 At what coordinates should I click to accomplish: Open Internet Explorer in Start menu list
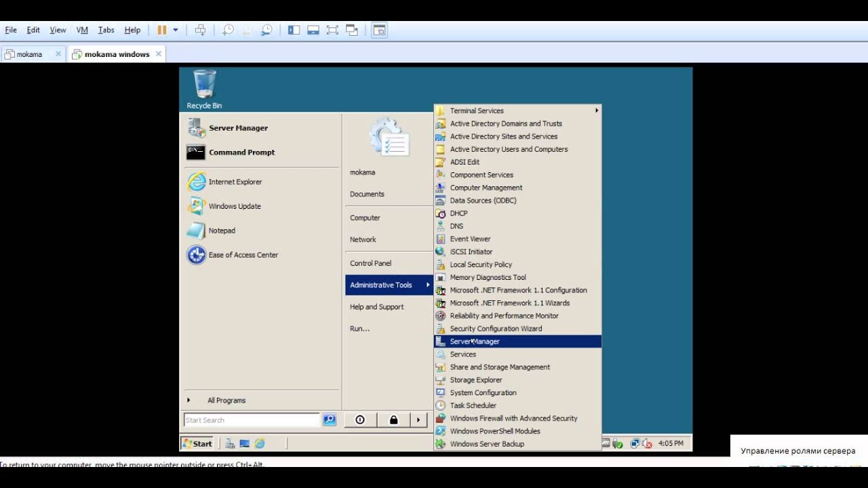click(261, 182)
